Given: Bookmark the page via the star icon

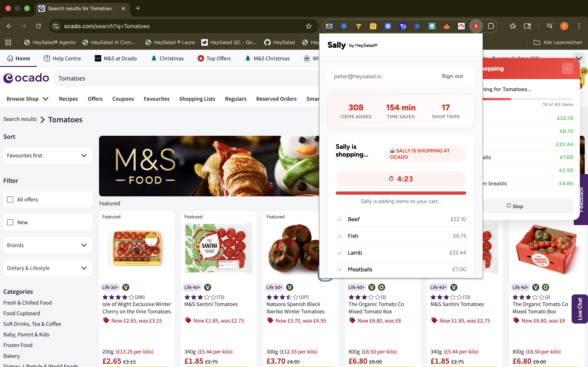Looking at the screenshot, I should pos(308,26).
